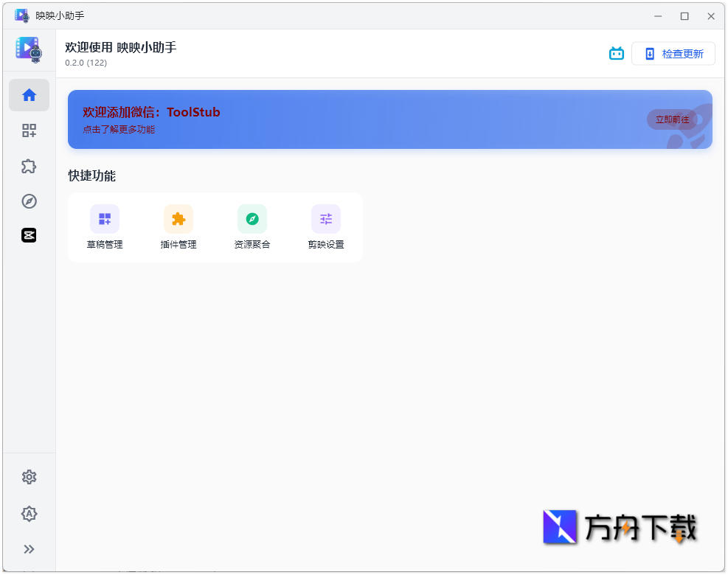Open the compass resource icon in sidebar
This screenshot has width=728, height=575.
pyautogui.click(x=29, y=201)
